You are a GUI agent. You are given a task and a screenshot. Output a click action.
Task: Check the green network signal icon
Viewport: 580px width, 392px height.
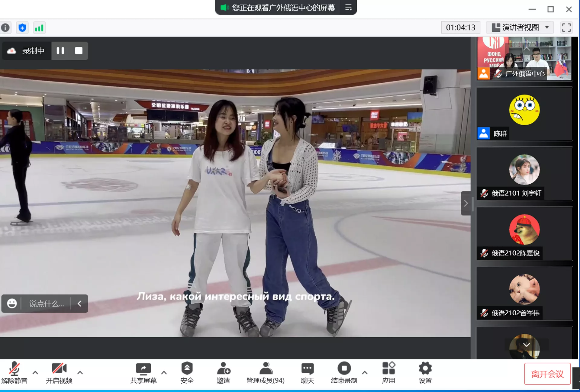(39, 28)
